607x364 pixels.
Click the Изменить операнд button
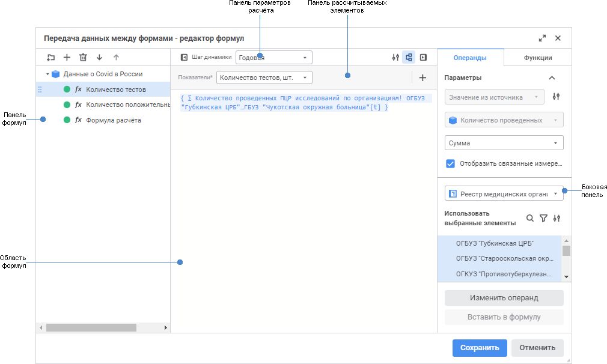click(504, 298)
